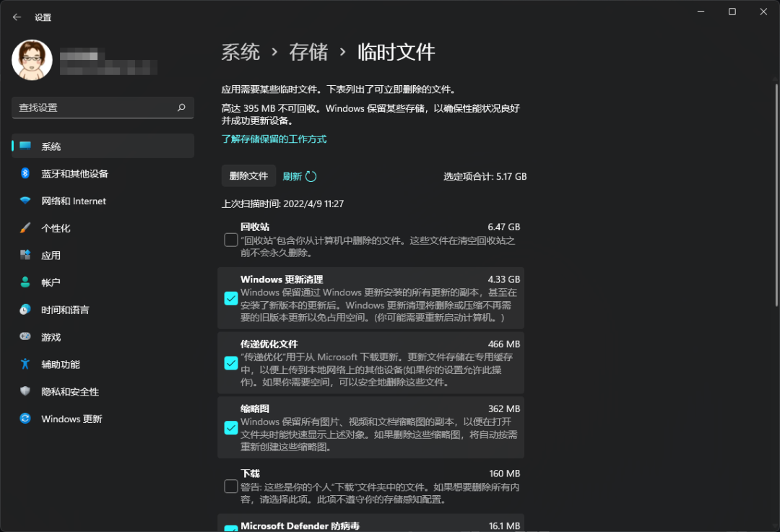Open the user avatar profile picture
780x532 pixels.
click(32, 60)
